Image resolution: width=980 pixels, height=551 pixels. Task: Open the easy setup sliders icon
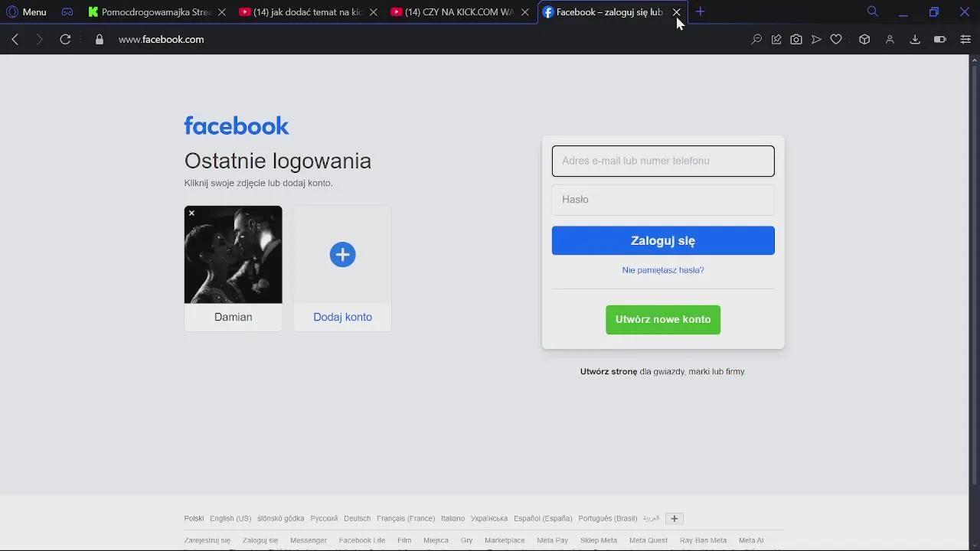click(965, 39)
